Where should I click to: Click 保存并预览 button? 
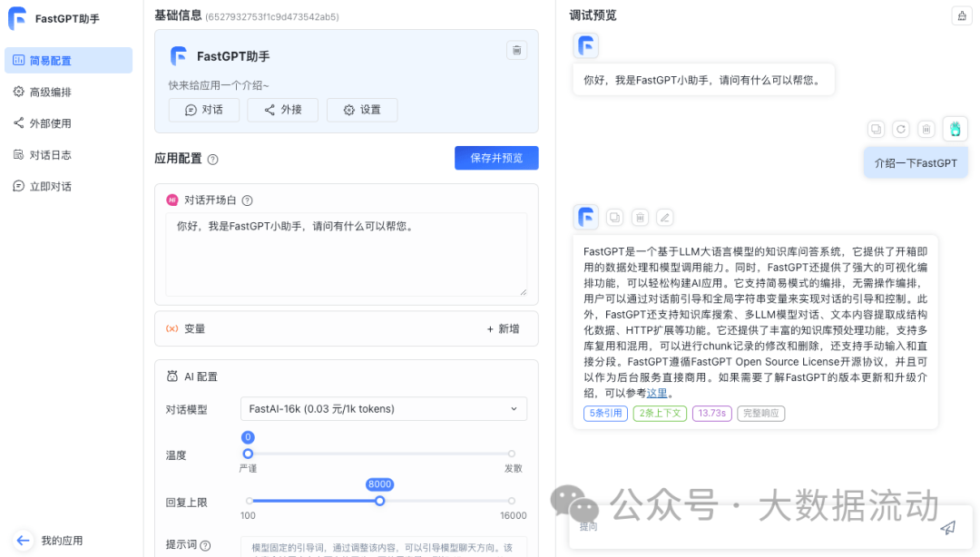496,158
